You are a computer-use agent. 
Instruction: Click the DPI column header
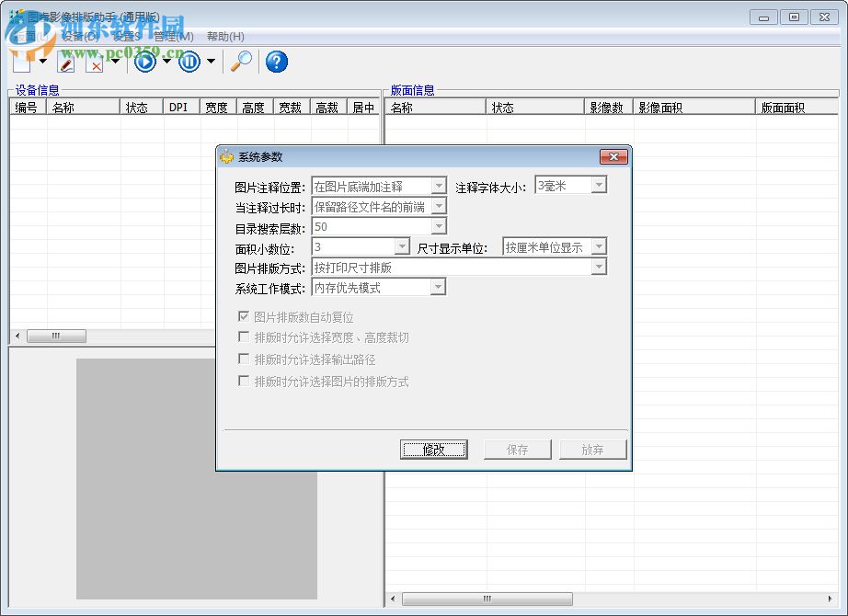(180, 107)
